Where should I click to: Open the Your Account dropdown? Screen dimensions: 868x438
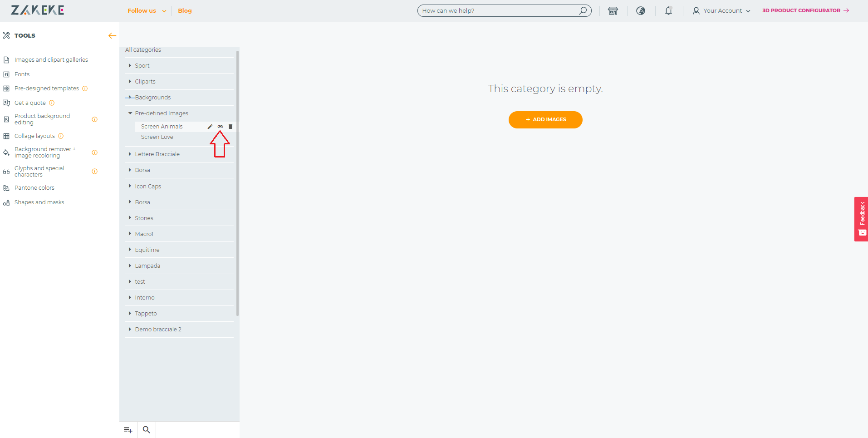pos(721,11)
